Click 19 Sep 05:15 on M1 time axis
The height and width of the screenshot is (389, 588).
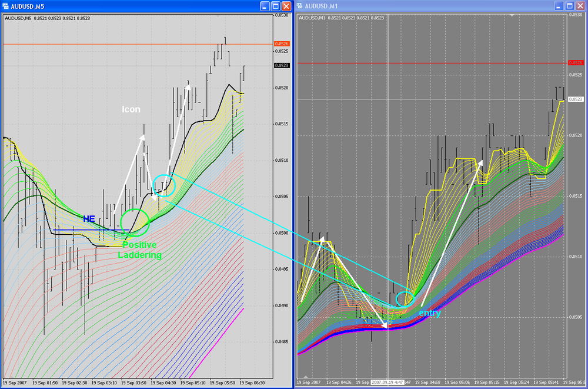487,383
